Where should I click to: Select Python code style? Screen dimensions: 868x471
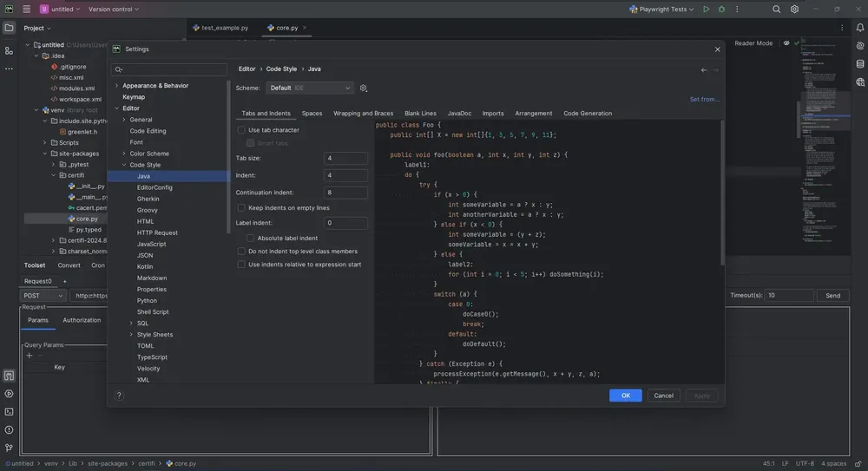tap(147, 300)
